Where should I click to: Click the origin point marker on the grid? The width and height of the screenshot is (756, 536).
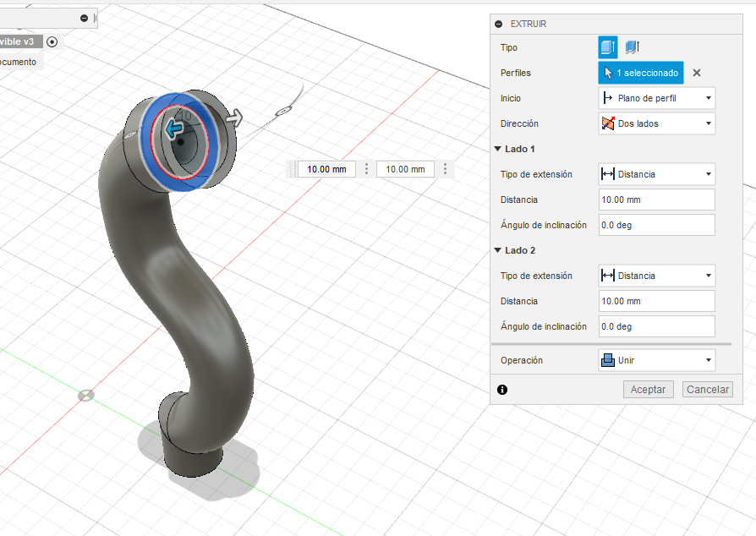tap(85, 396)
